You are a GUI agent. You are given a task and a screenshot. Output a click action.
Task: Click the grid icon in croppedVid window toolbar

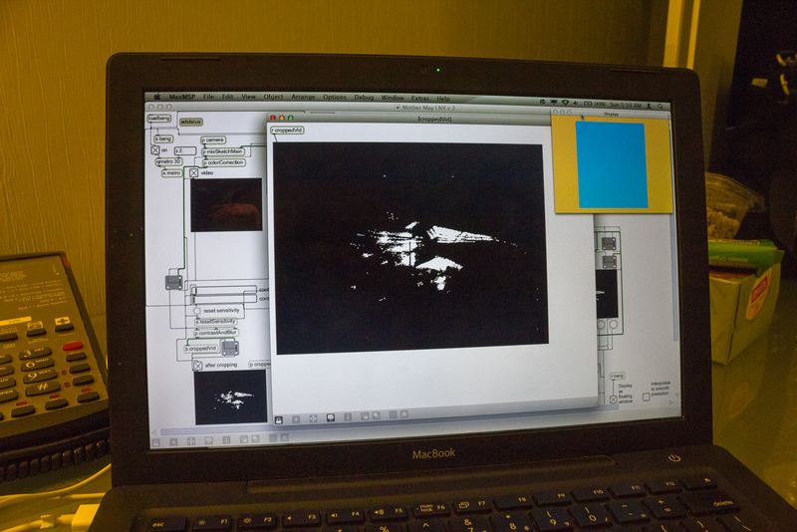[x=393, y=415]
